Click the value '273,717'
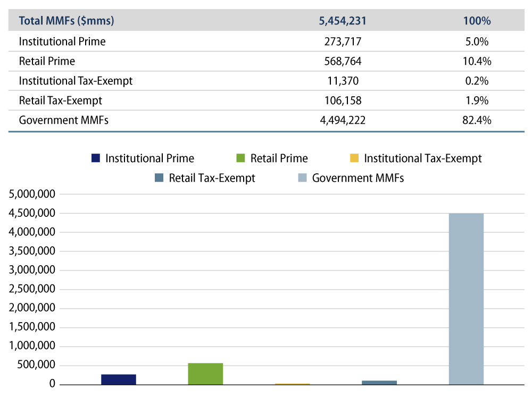The image size is (532, 397). 343,41
